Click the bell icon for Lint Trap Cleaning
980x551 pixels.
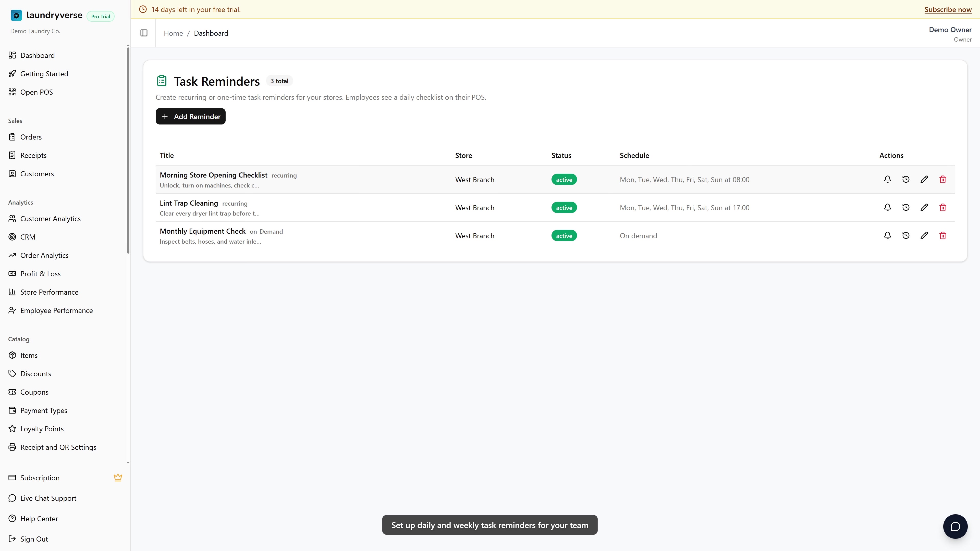(887, 207)
